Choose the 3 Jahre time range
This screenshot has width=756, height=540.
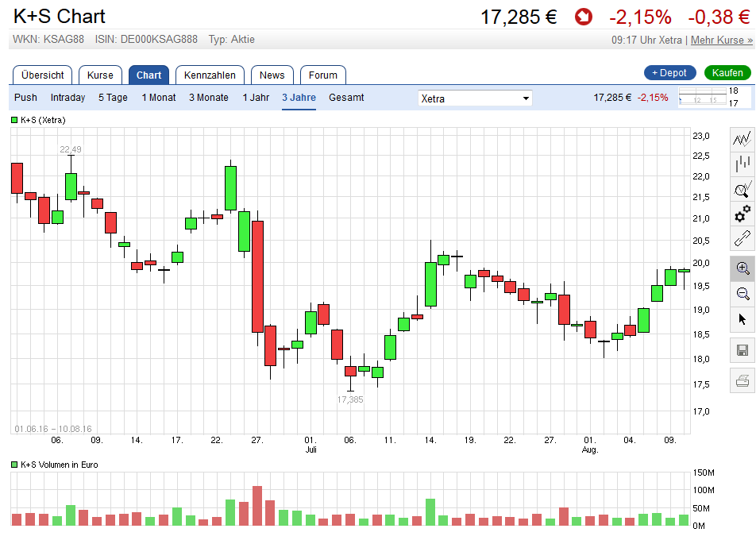click(299, 98)
